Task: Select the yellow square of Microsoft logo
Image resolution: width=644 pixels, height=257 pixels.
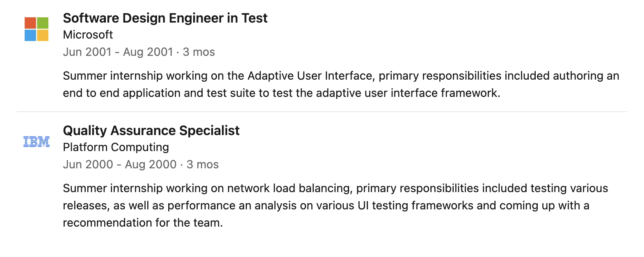Action: coord(43,35)
